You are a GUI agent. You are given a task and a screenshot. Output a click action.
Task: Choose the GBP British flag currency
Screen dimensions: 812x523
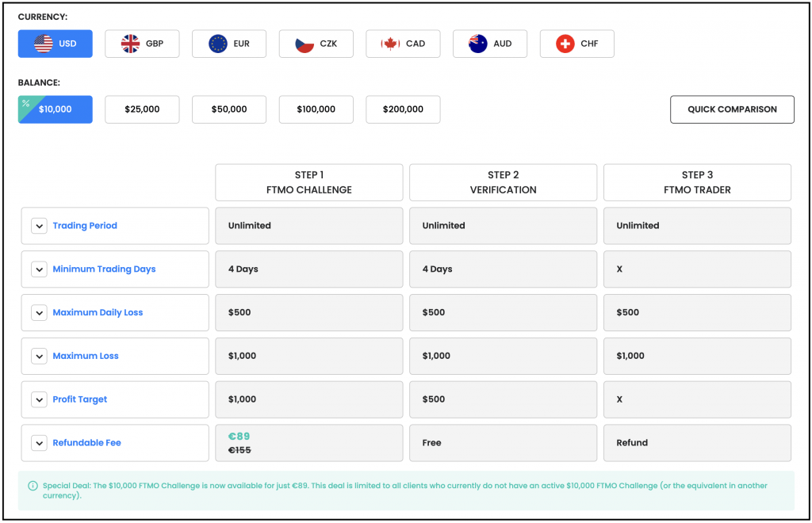click(142, 44)
